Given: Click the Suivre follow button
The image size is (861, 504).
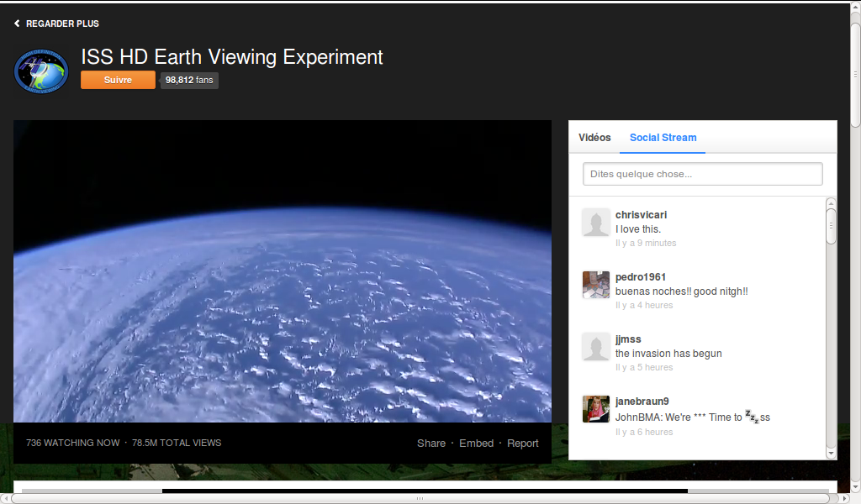Looking at the screenshot, I should pyautogui.click(x=118, y=80).
